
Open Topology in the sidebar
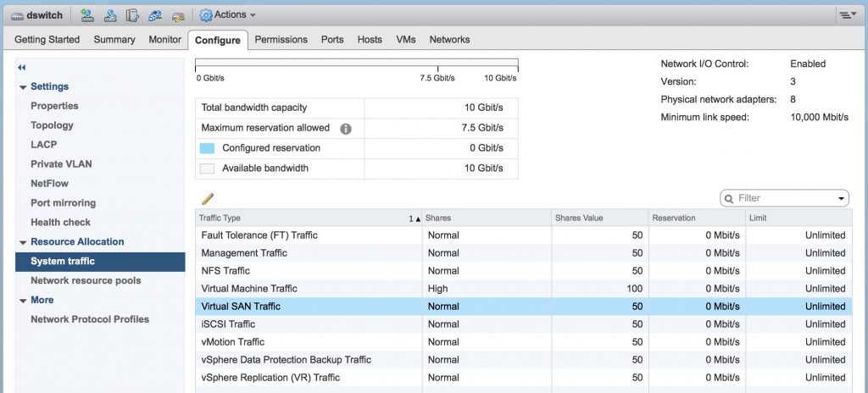tap(52, 125)
